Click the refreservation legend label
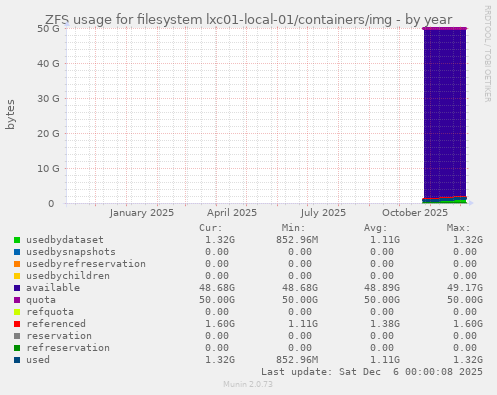The image size is (497, 395). click(68, 348)
